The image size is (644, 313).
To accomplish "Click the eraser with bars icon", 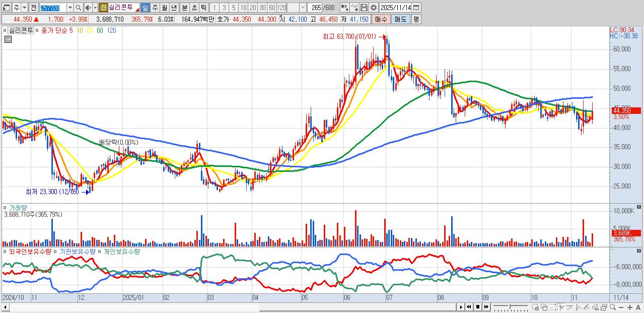I will pyautogui.click(x=596, y=307).
